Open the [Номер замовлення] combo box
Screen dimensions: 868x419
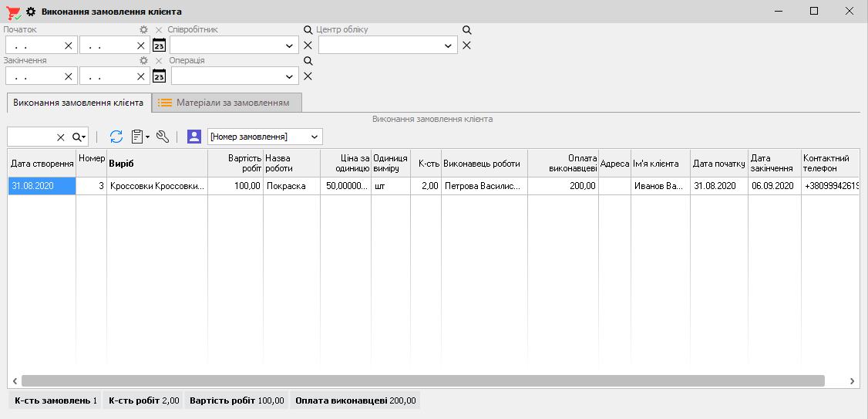tap(314, 137)
